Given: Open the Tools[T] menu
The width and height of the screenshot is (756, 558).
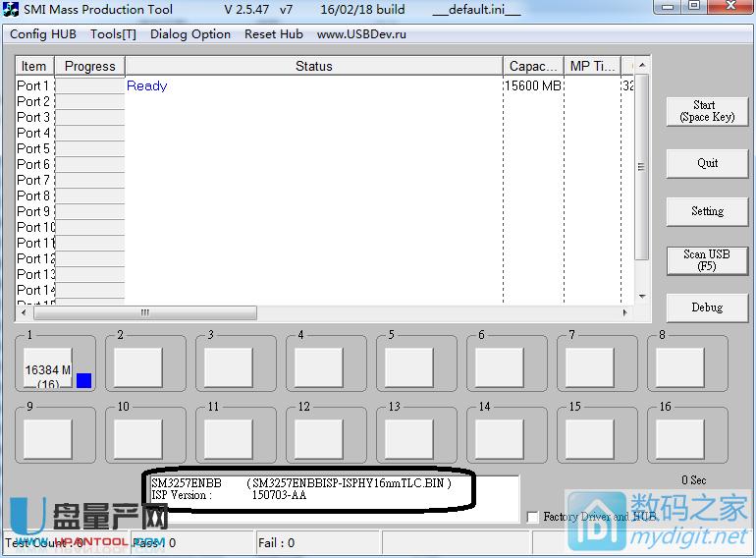Looking at the screenshot, I should (113, 34).
